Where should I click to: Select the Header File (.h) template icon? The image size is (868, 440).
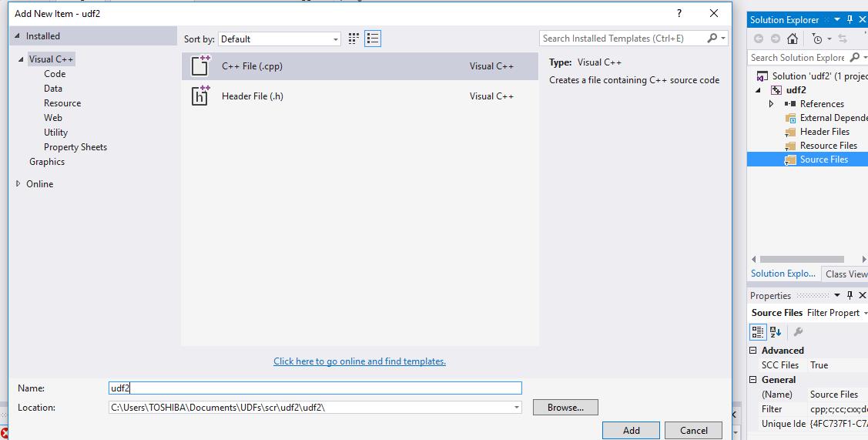[200, 96]
